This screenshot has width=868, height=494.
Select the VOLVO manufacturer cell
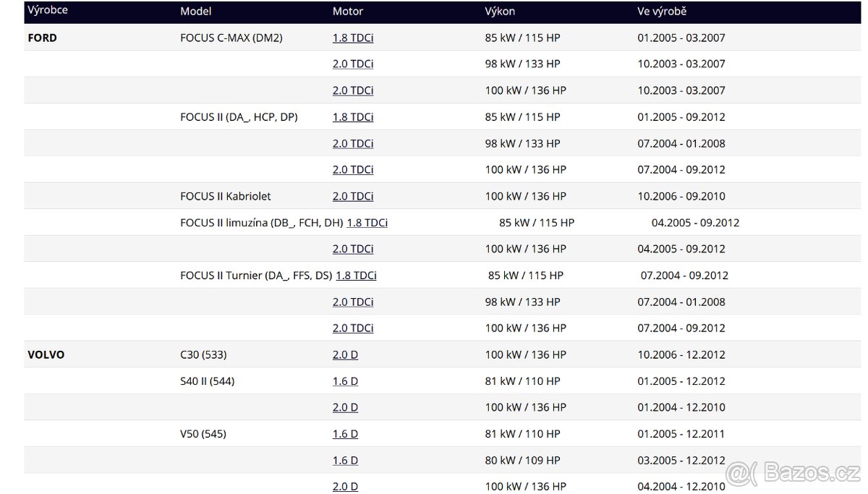point(46,354)
